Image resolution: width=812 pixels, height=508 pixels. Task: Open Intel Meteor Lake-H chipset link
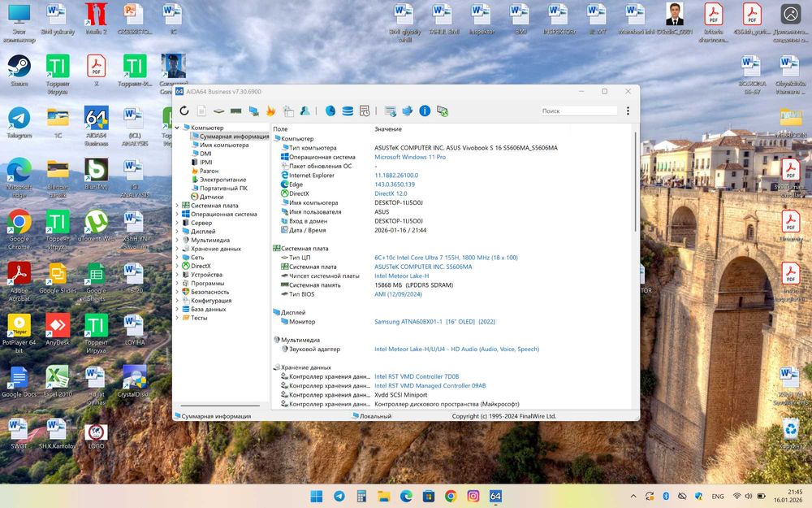click(x=402, y=276)
